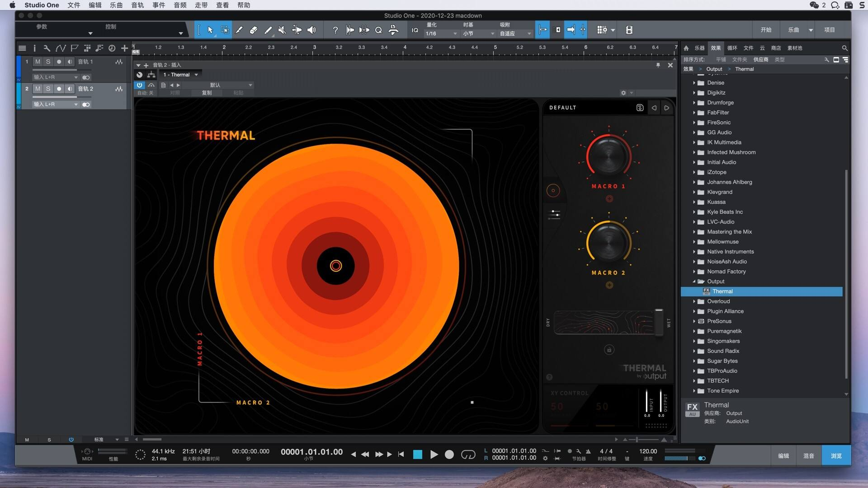Image resolution: width=868 pixels, height=488 pixels.
Task: Open the tempo track clock icon
Action: pos(112,48)
